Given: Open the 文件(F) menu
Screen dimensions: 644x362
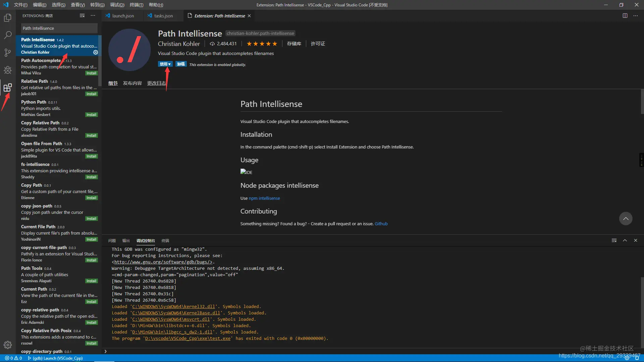Looking at the screenshot, I should click(x=21, y=5).
